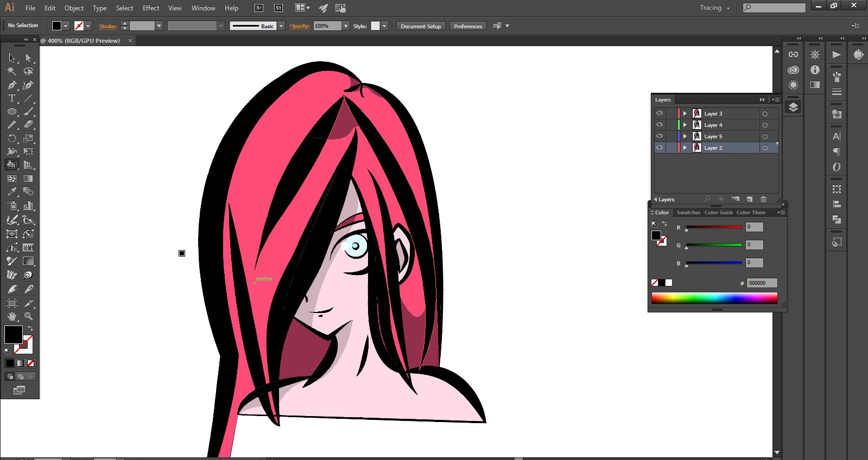This screenshot has width=868, height=460.
Task: Select the Scale tool
Action: tap(28, 138)
